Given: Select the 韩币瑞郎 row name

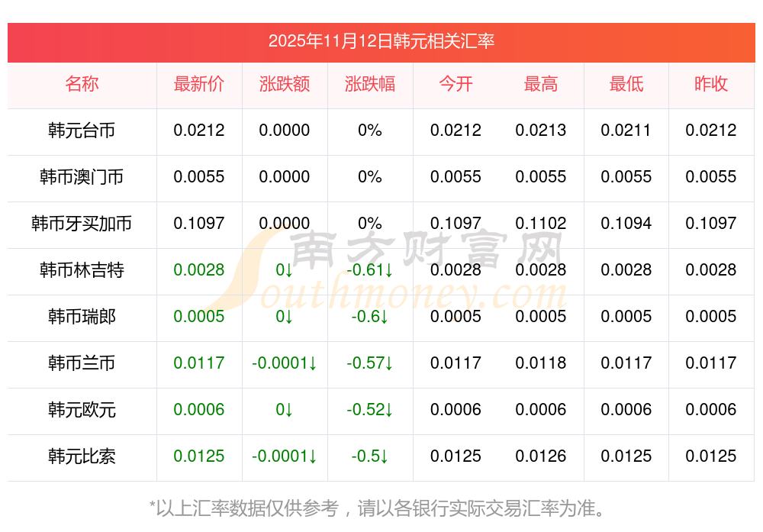Looking at the screenshot, I should (82, 317).
